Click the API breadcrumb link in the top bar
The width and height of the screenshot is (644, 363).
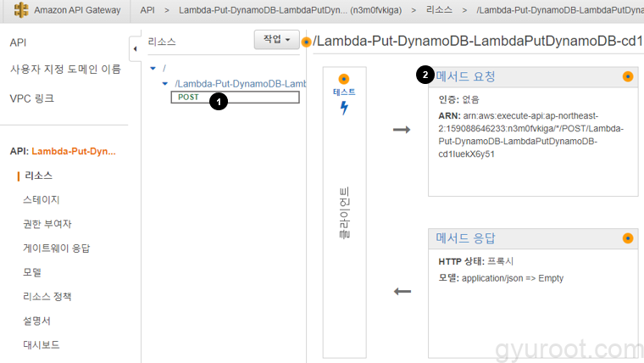pos(147,10)
